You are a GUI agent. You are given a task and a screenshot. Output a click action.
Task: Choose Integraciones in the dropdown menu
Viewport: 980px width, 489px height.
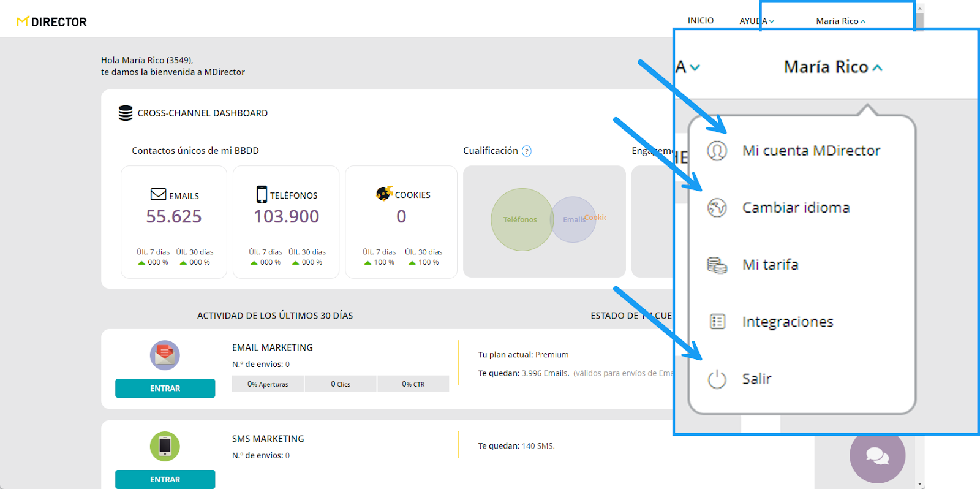click(x=787, y=322)
